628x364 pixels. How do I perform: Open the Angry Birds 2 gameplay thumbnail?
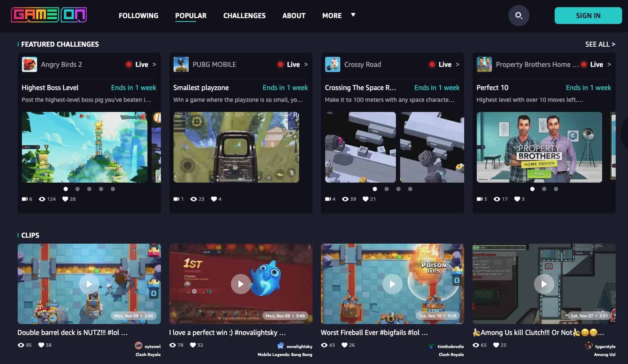coord(85,147)
